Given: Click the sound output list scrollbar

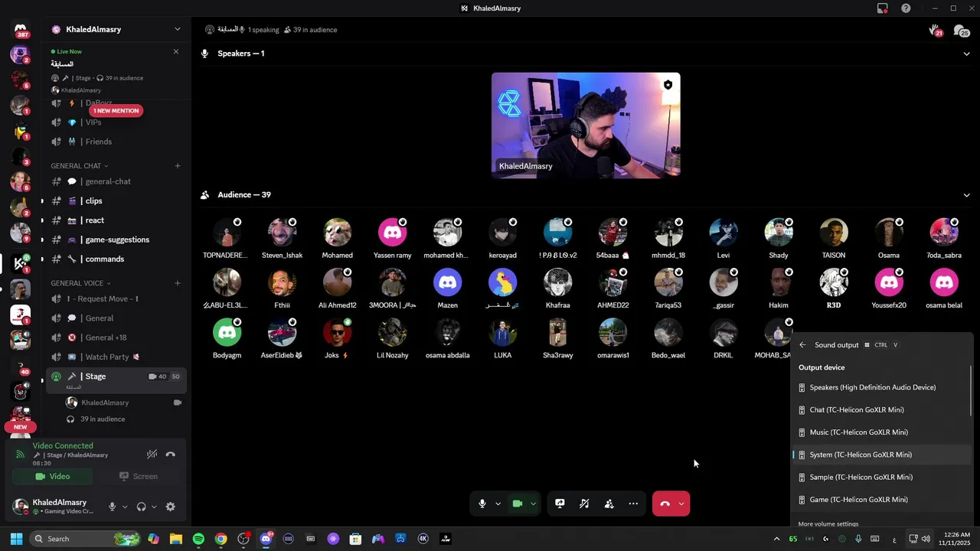Looking at the screenshot, I should pyautogui.click(x=971, y=392).
